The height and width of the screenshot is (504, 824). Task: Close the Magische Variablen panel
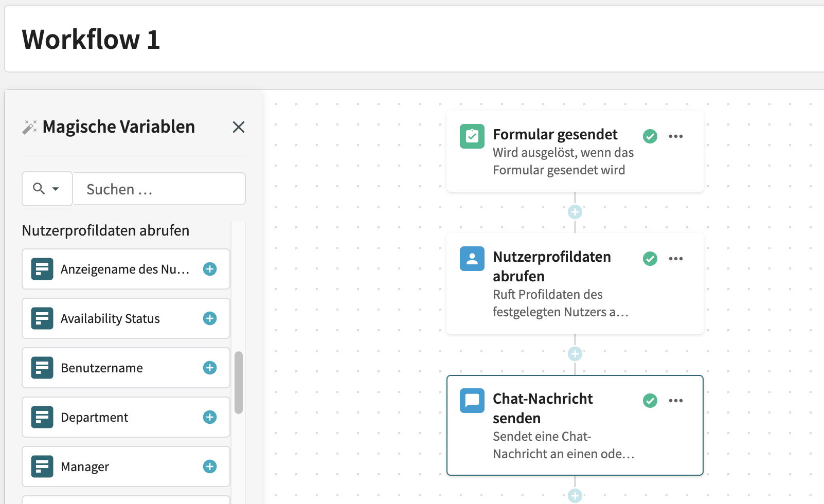coord(238,127)
